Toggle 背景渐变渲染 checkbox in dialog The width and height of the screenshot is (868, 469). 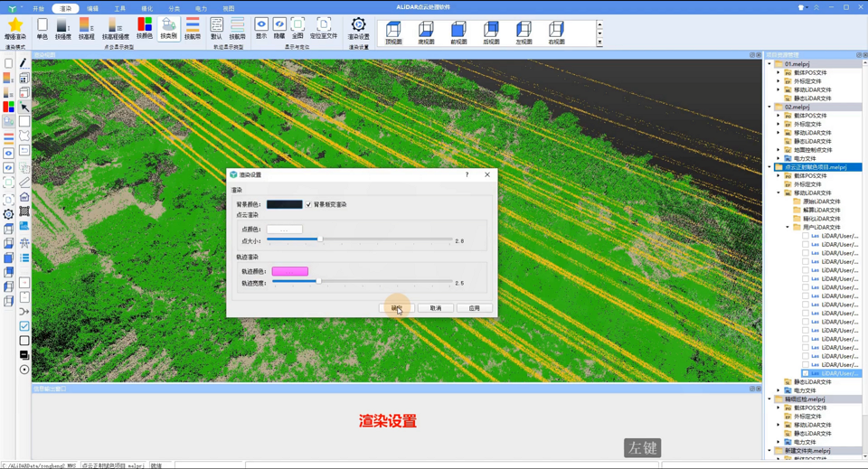coord(309,204)
